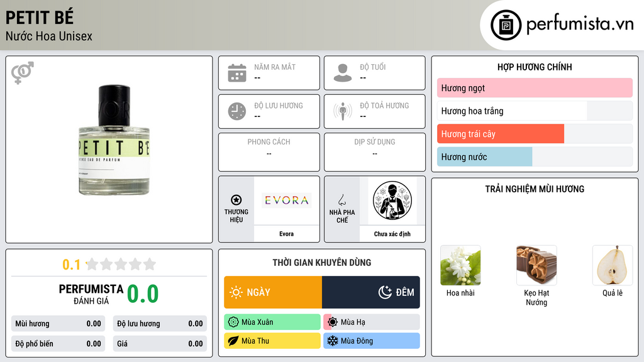
Task: Click the 0.1 rating score
Action: tap(72, 265)
